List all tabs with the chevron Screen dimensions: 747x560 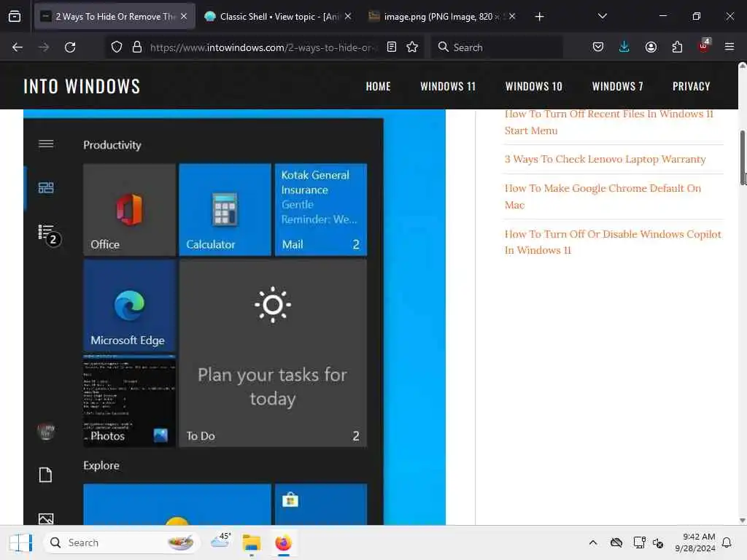point(602,17)
